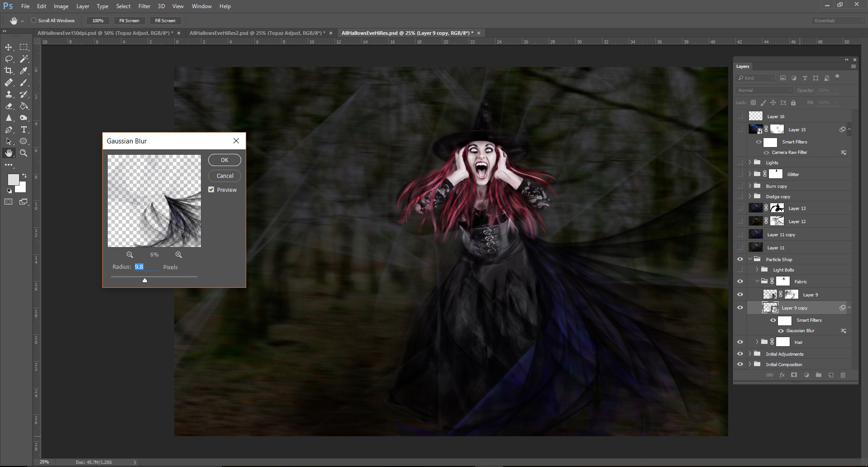Toggle visibility of Layer 9 copy

point(740,307)
